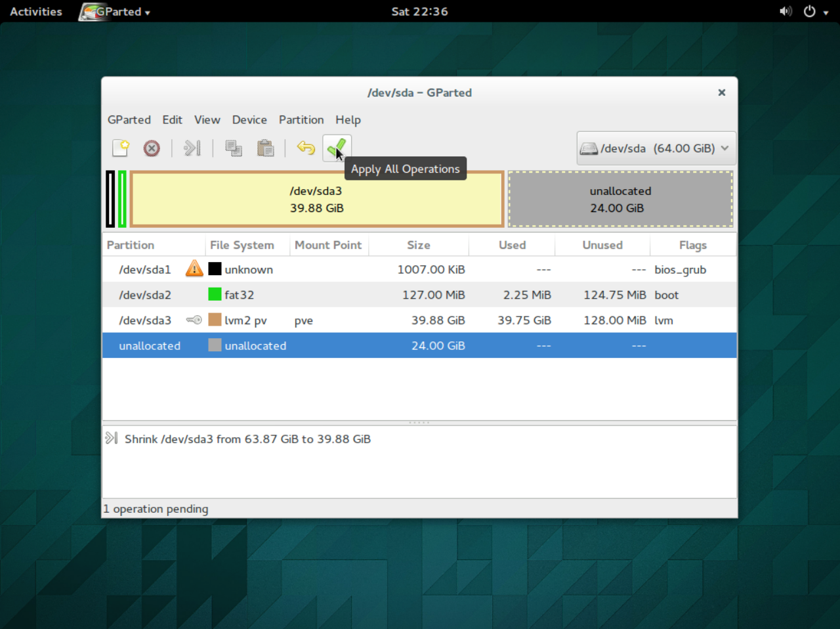Click the '1 operation pending' status text
The height and width of the screenshot is (629, 840).
(x=156, y=509)
